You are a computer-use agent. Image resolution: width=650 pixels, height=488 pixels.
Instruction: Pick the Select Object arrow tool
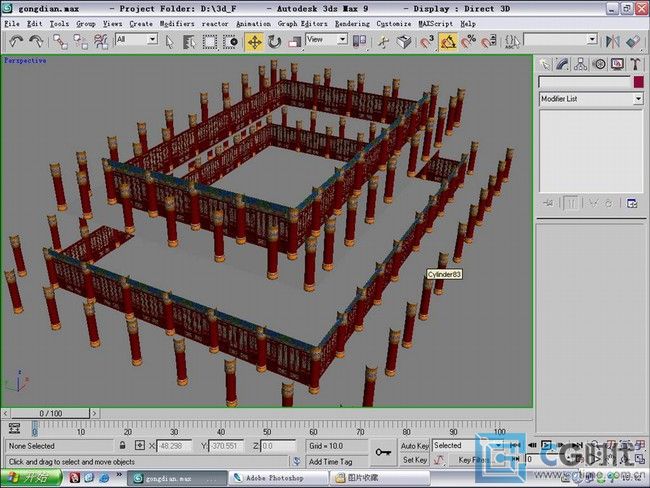(169, 41)
